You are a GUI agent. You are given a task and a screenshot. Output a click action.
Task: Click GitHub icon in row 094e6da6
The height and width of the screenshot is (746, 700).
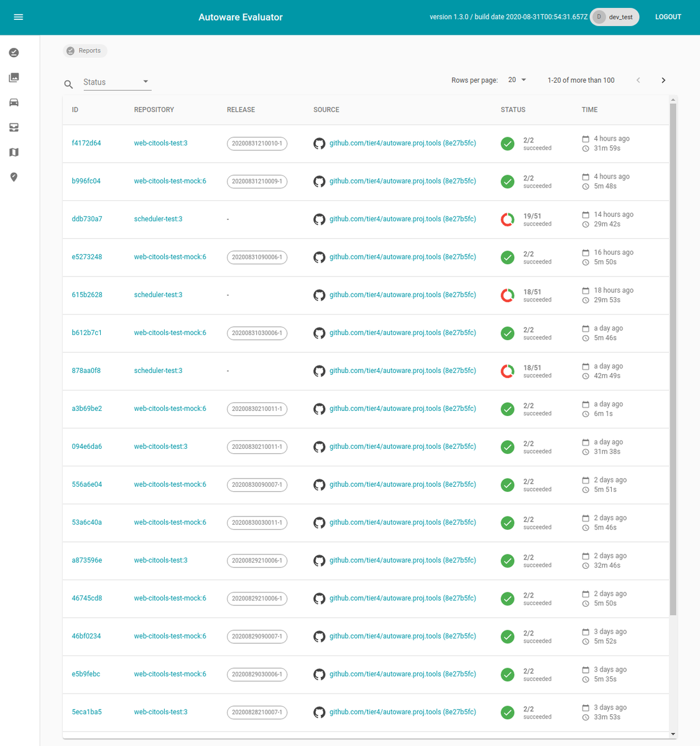tap(320, 447)
